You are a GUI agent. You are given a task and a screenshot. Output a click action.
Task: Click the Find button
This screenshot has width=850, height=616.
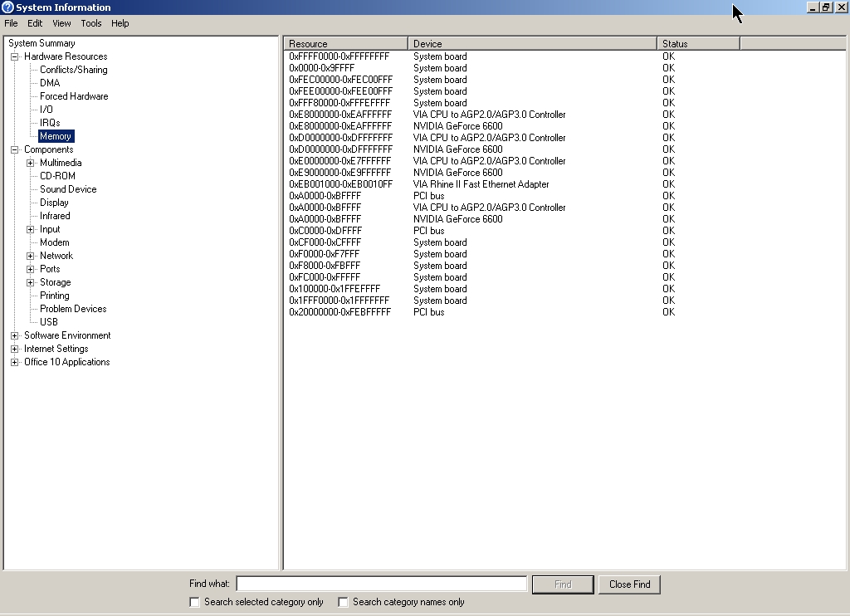click(x=563, y=584)
